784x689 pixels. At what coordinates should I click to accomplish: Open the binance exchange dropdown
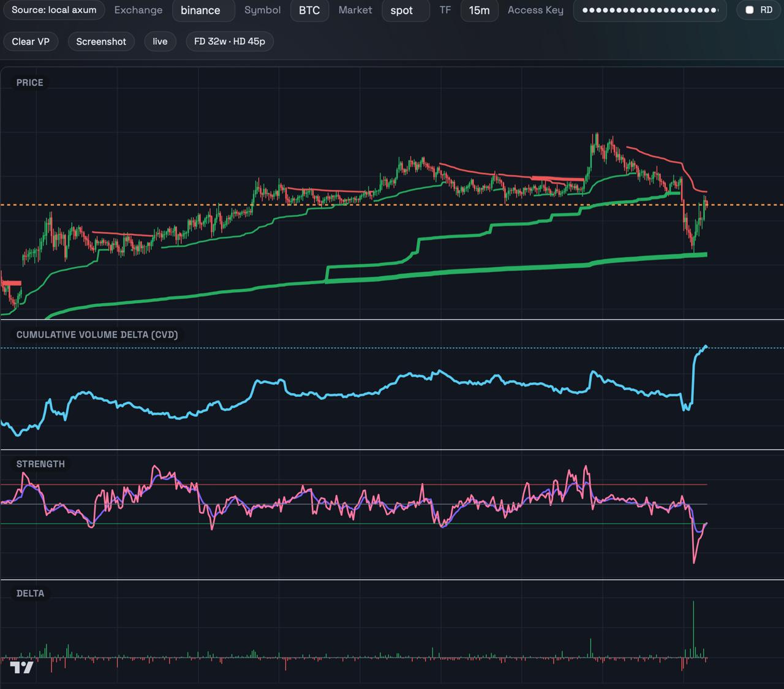[x=203, y=10]
